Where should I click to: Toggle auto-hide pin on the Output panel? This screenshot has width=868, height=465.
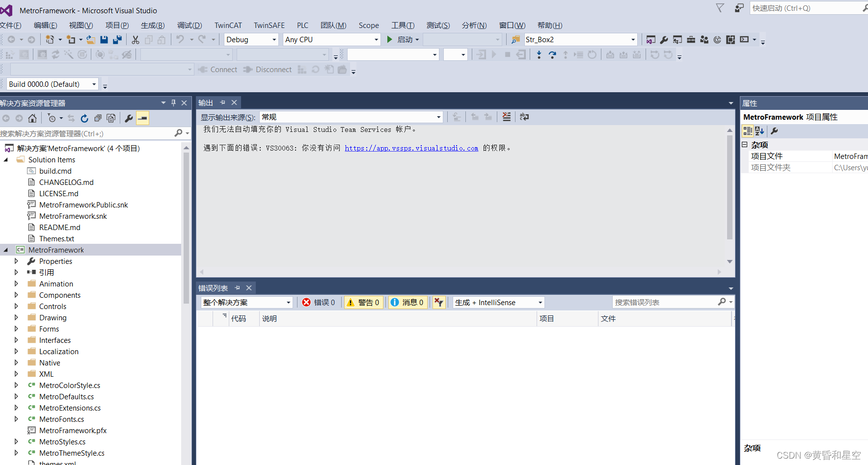[x=223, y=103]
